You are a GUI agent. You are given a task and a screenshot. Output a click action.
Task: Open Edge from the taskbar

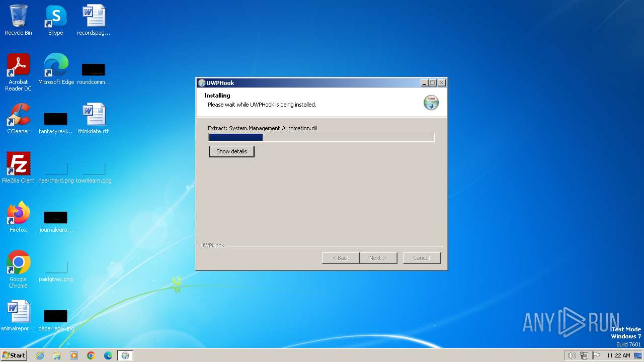pyautogui.click(x=108, y=355)
